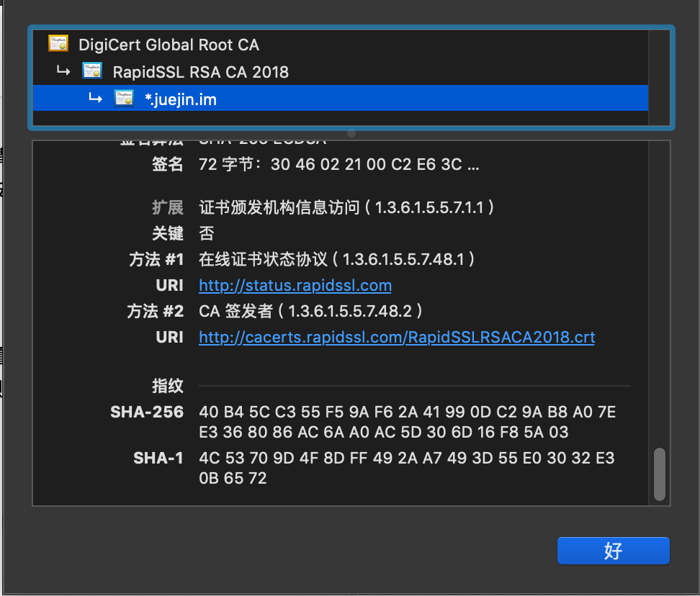Click the 'SHA-1' label
The image size is (700, 596).
pyautogui.click(x=158, y=458)
